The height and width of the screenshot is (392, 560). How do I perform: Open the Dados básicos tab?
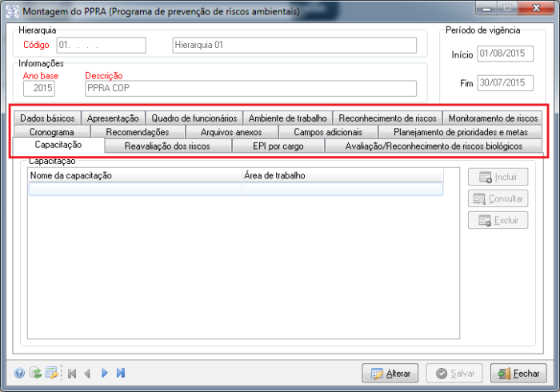pos(47,118)
